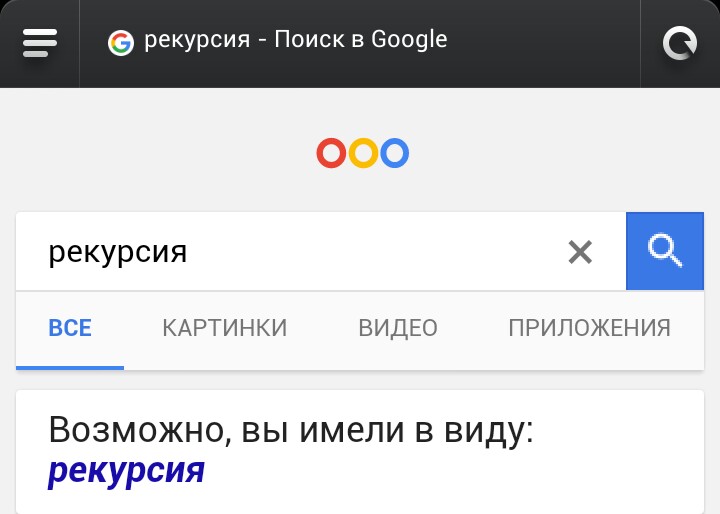This screenshot has width=720, height=514.
Task: Open the ПРИЛОЖЕНИЯ tab
Action: pyautogui.click(x=590, y=328)
